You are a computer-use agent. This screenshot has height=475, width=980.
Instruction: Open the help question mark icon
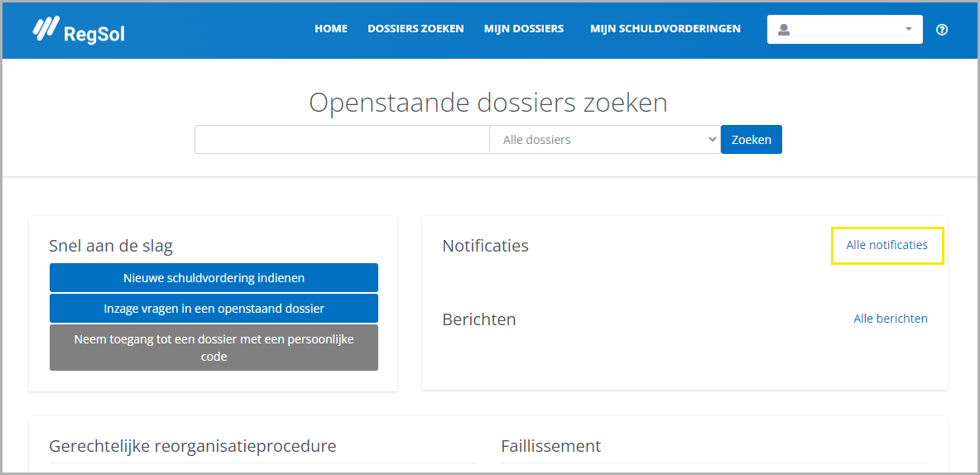(x=942, y=29)
